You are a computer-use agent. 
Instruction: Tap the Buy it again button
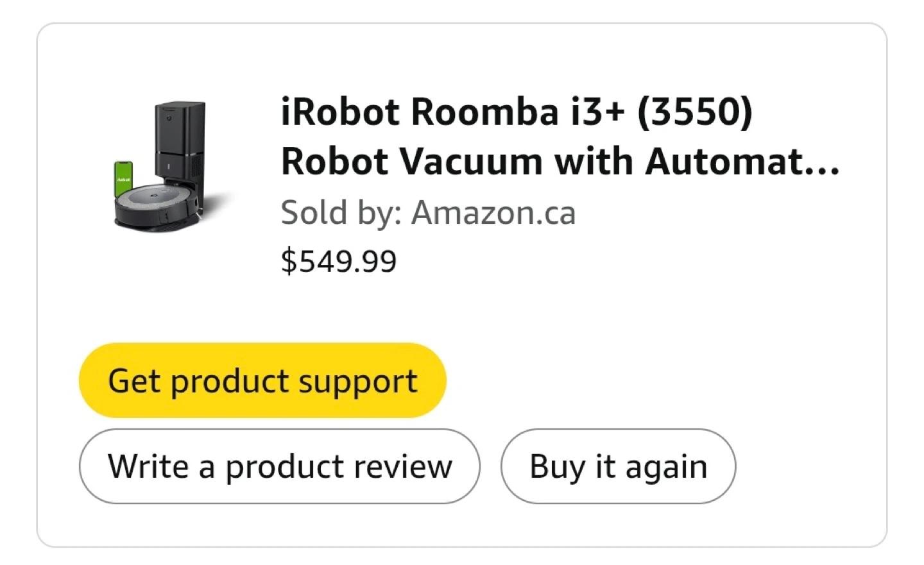pyautogui.click(x=618, y=466)
